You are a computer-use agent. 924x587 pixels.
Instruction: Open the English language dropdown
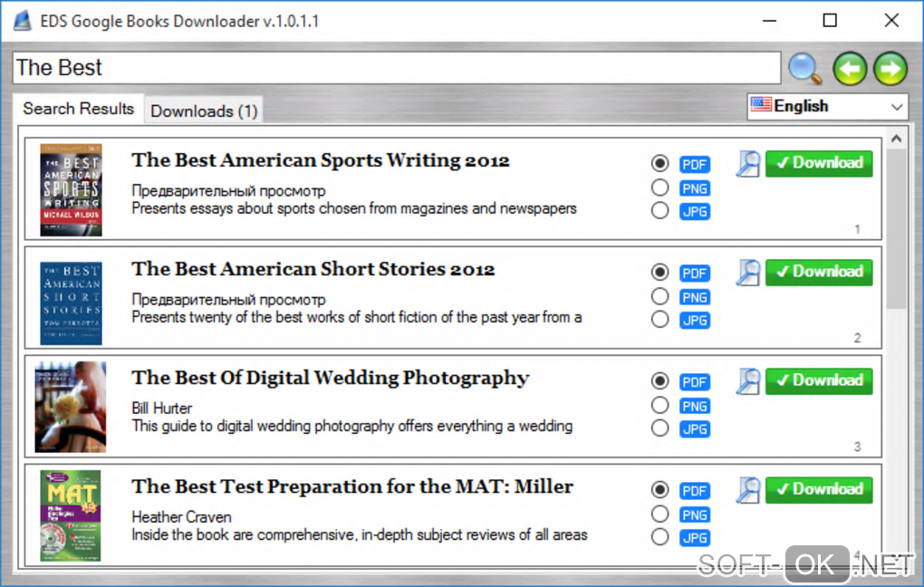point(827,107)
